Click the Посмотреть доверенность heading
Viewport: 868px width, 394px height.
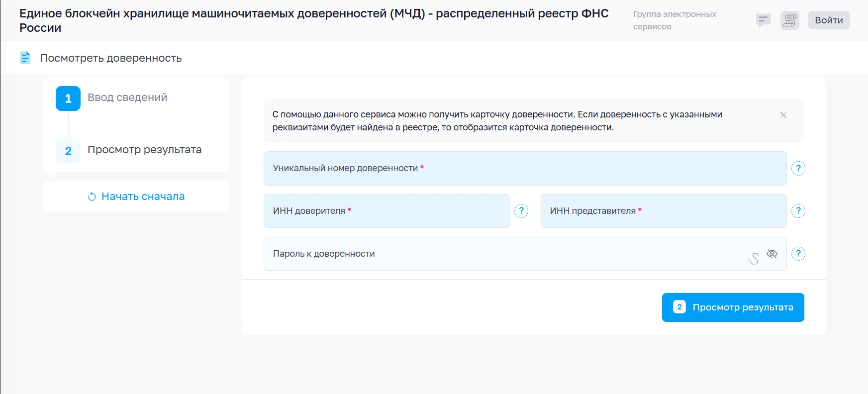111,58
